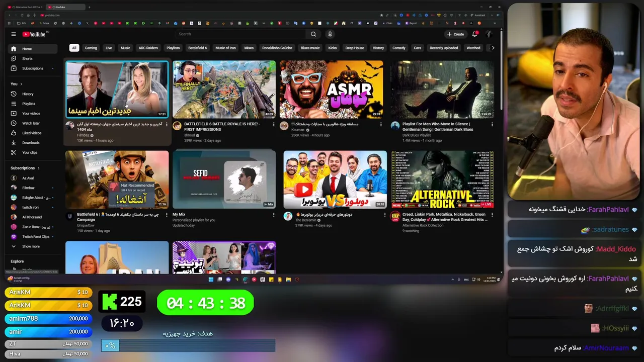644x362 pixels.
Task: Open the Kouman ASMR video thumbnail
Action: pos(331,89)
